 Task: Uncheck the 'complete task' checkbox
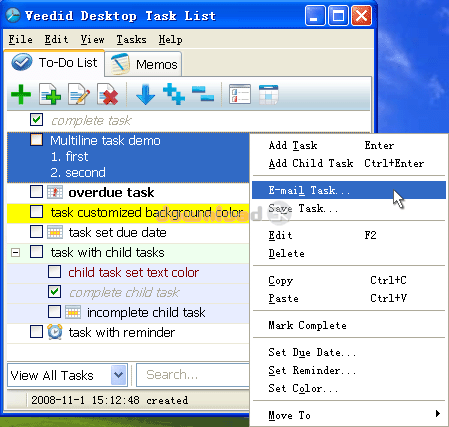(x=36, y=119)
